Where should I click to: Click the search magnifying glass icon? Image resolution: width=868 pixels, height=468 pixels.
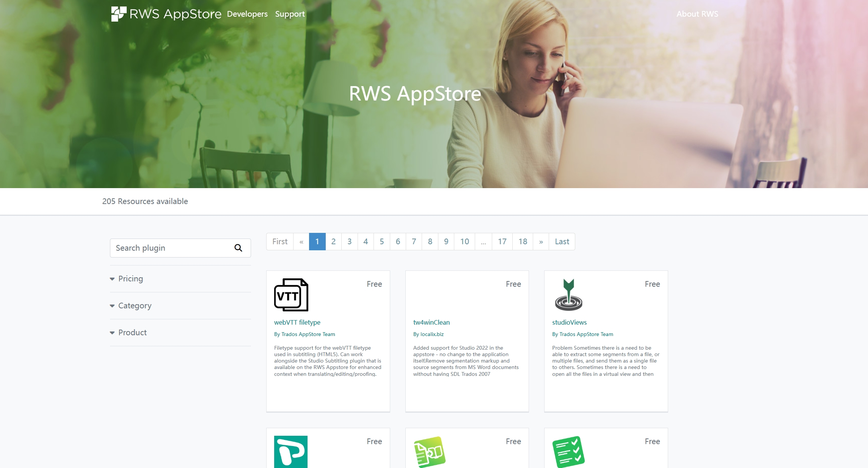click(x=238, y=247)
